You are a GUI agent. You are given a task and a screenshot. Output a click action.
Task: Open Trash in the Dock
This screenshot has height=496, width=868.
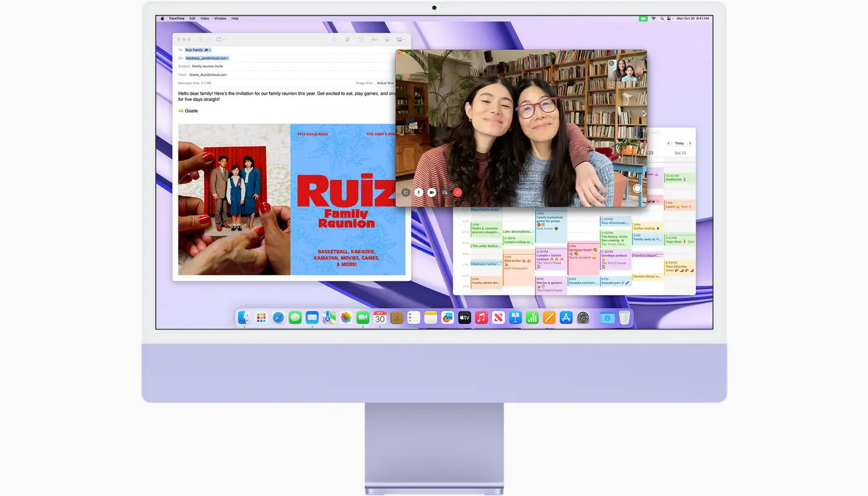[x=624, y=317]
